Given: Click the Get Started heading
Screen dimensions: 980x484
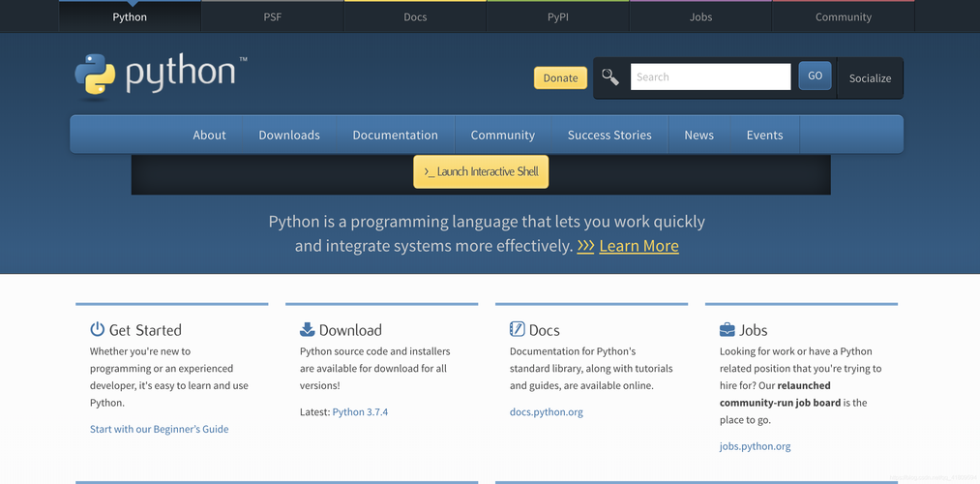Looking at the screenshot, I should tap(145, 330).
